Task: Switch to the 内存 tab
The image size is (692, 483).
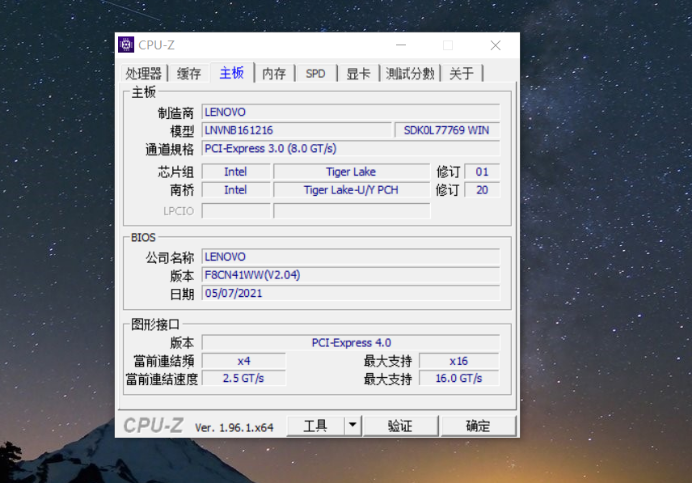Action: point(274,73)
